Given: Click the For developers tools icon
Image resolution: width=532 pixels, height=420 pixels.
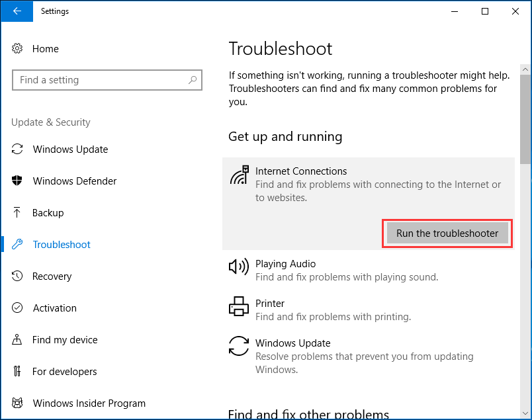Looking at the screenshot, I should 17,371.
